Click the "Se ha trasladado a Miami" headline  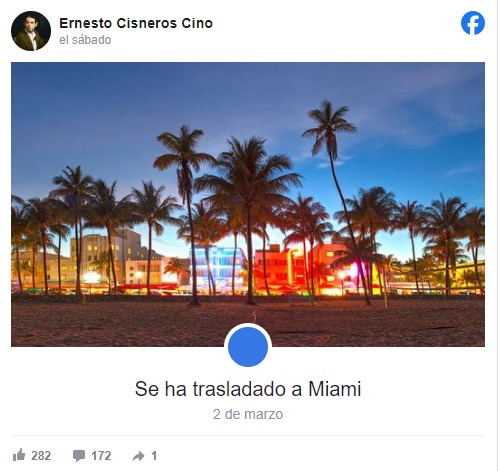248,389
